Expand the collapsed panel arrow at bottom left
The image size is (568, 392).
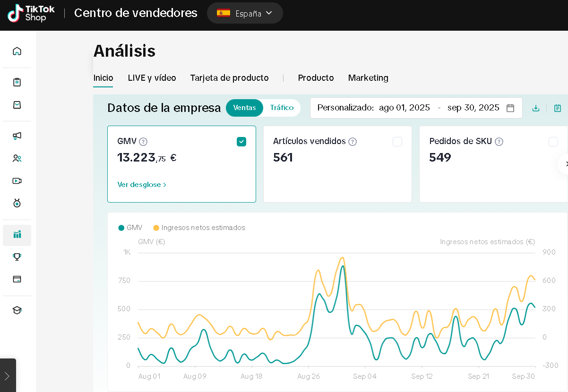click(7, 376)
